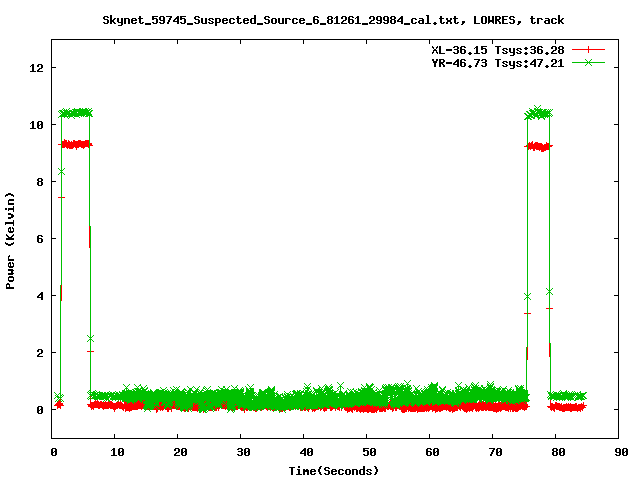Click the y-axis tick label 8
Viewport: 640px width, 480px height.
click(x=40, y=182)
